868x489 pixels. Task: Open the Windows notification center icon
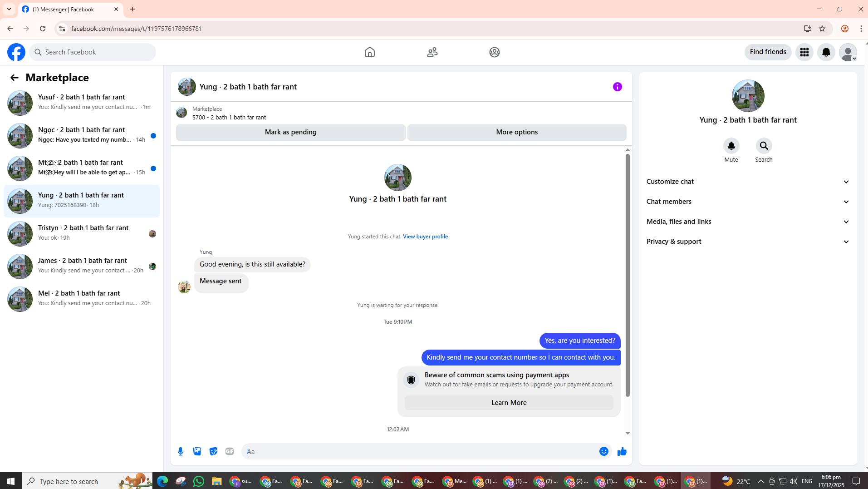tap(856, 481)
